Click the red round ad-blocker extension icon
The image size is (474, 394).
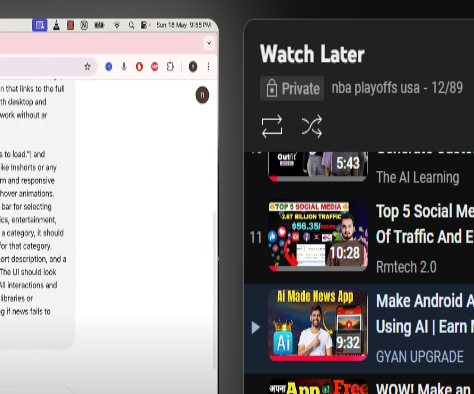[x=155, y=67]
